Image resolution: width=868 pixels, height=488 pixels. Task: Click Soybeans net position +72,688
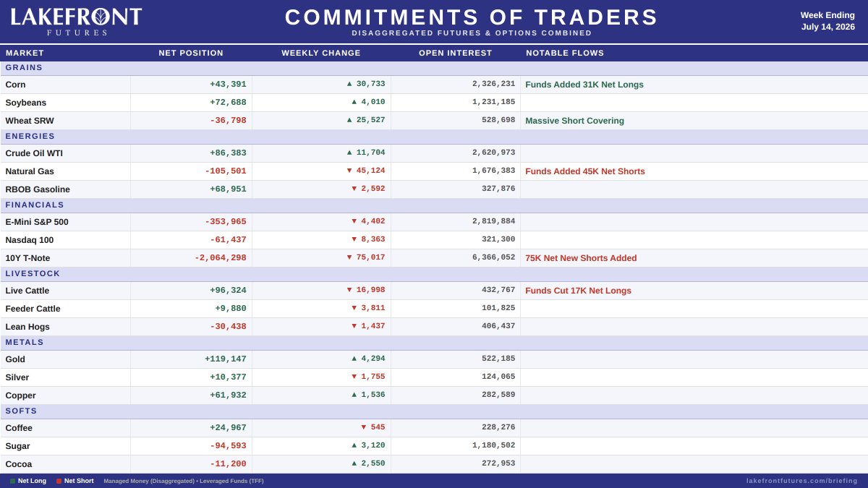point(228,103)
